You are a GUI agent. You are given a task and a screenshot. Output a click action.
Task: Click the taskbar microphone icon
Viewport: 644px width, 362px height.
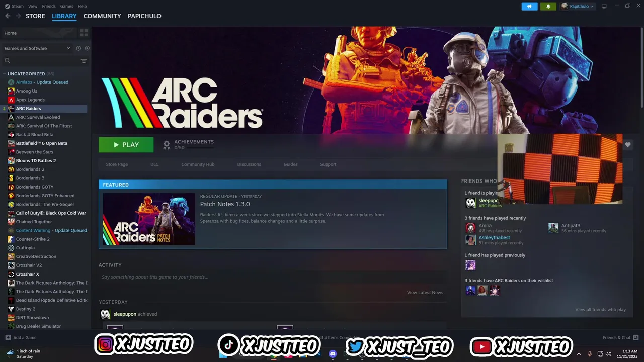click(x=589, y=354)
